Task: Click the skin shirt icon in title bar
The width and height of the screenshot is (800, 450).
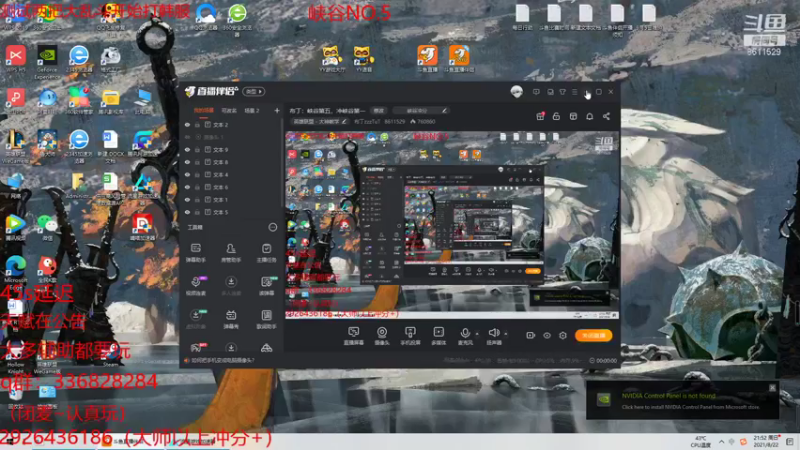Action: tap(562, 92)
